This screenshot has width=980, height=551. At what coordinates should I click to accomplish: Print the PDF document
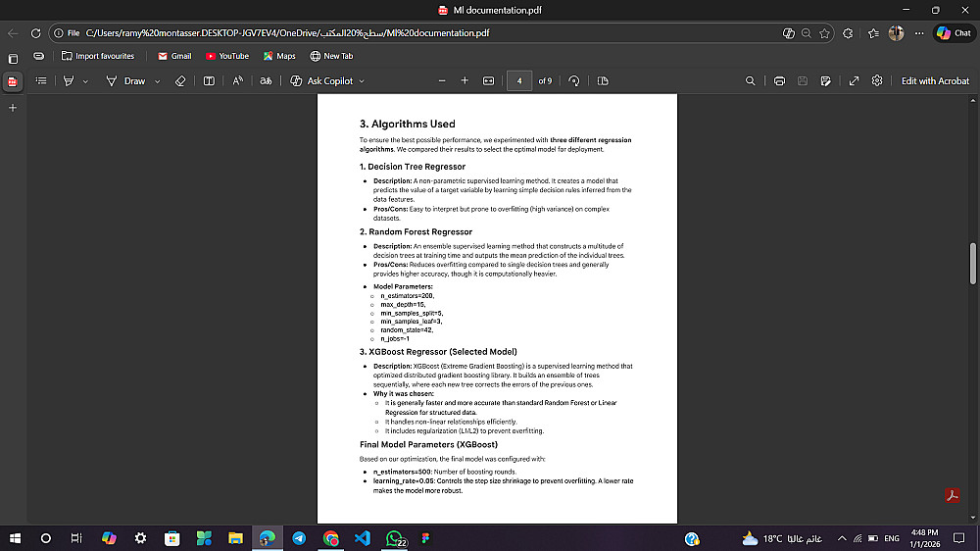tap(779, 80)
